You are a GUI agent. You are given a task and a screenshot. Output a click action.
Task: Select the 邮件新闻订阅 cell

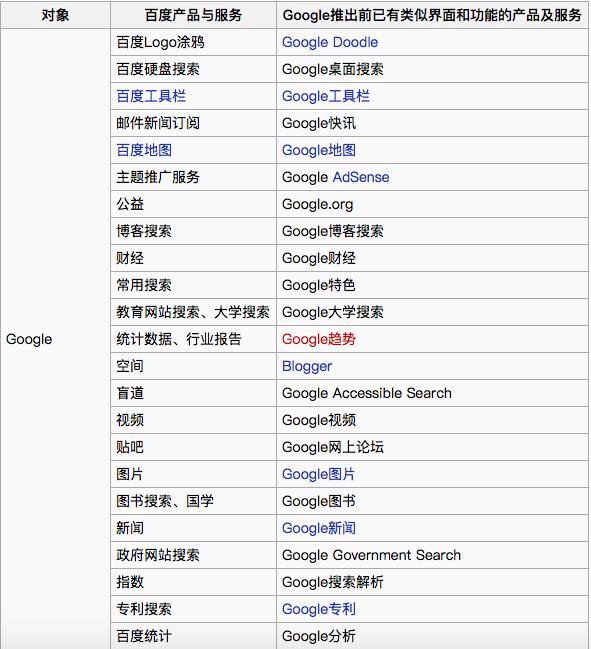(x=193, y=123)
